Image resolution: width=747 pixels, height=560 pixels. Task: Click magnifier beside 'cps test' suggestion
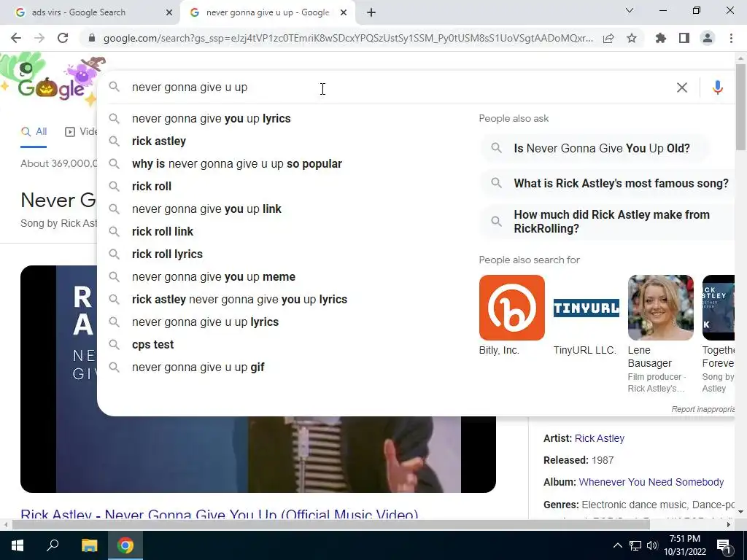tap(114, 344)
